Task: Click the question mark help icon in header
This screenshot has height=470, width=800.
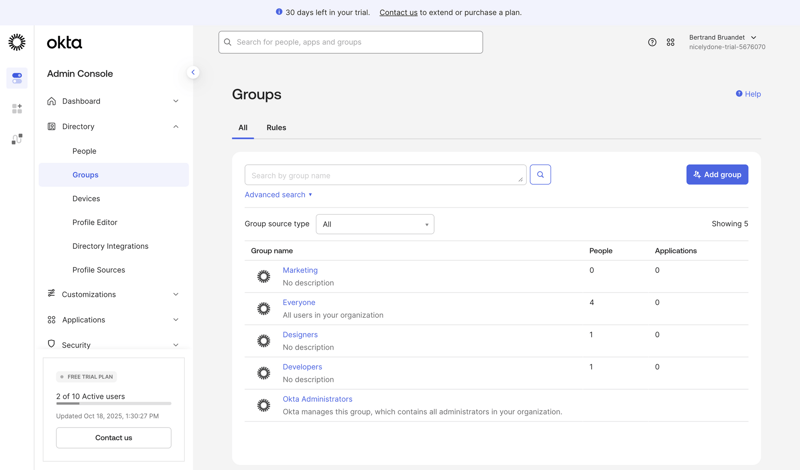Action: 652,42
